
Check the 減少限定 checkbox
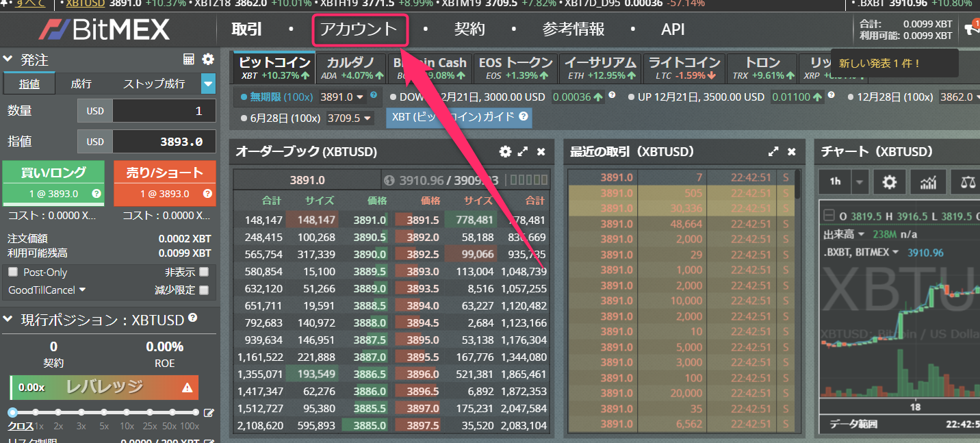203,290
